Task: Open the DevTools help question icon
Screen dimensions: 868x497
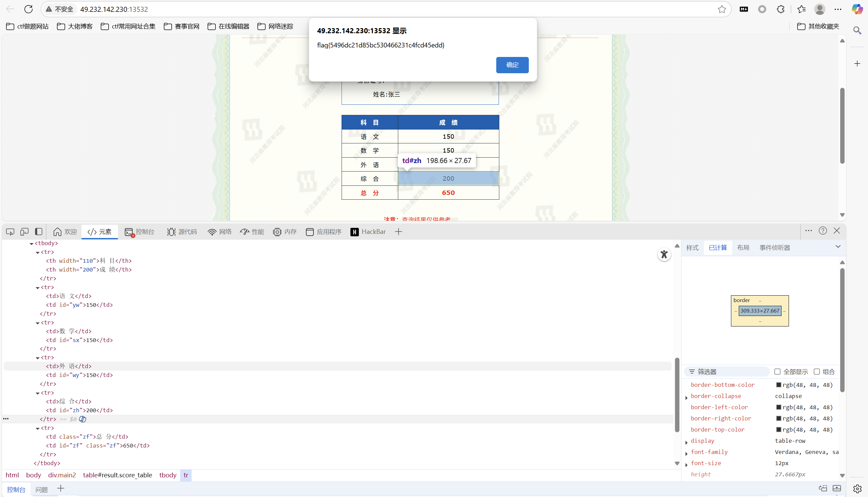Action: tap(823, 231)
